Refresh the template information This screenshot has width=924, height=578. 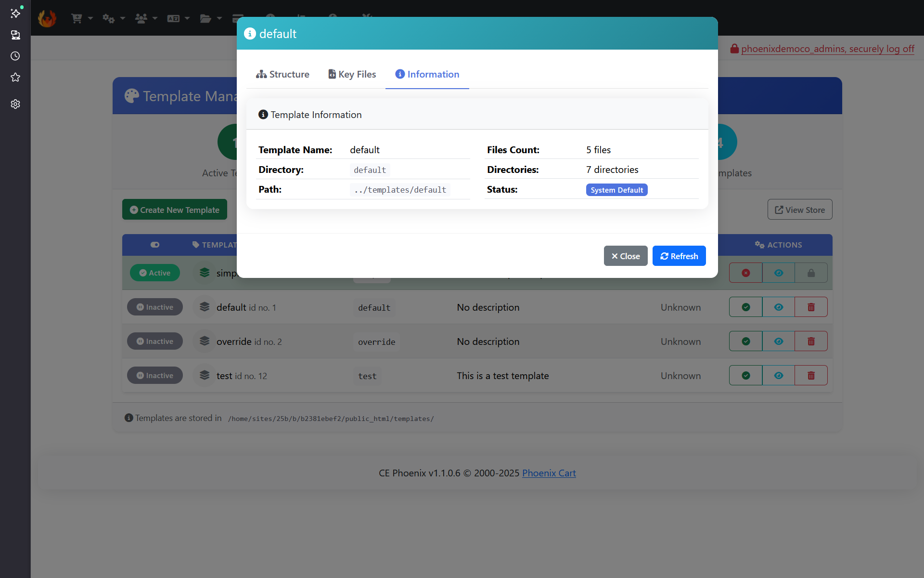[x=679, y=256]
